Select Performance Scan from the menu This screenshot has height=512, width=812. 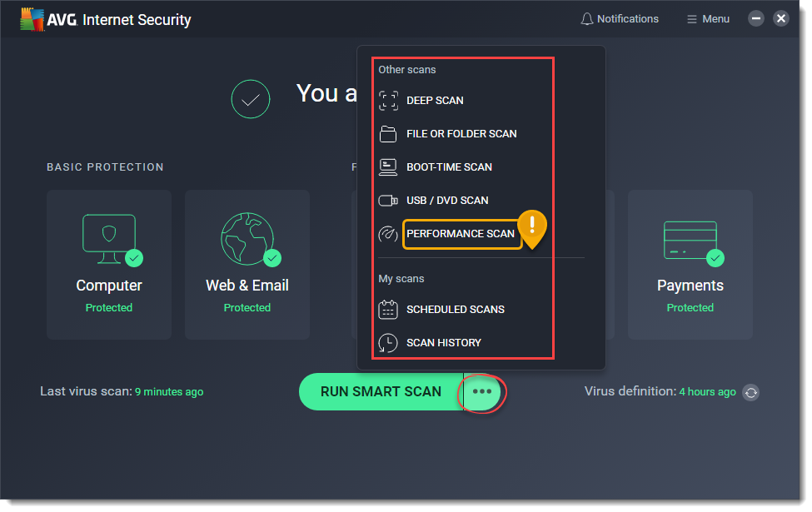click(x=462, y=234)
